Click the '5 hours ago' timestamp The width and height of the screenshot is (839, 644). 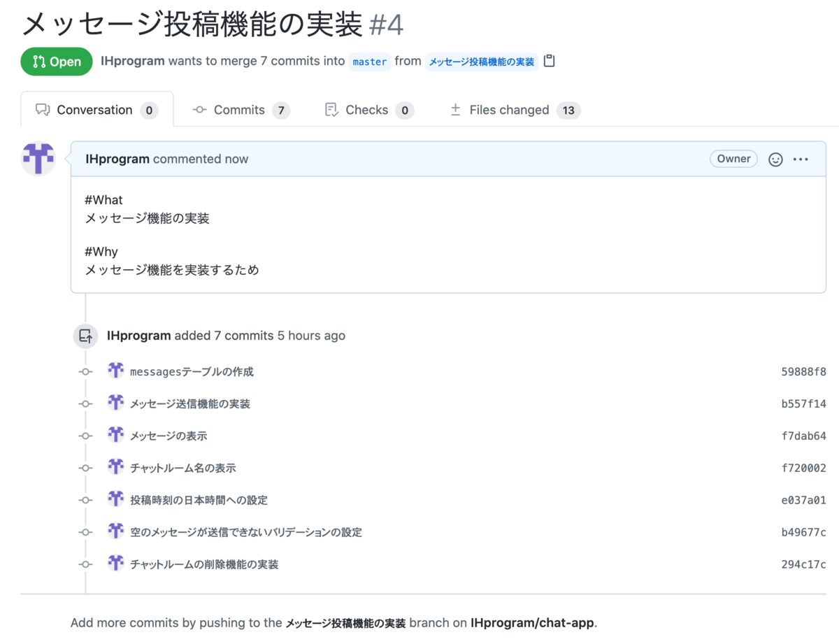tap(311, 336)
